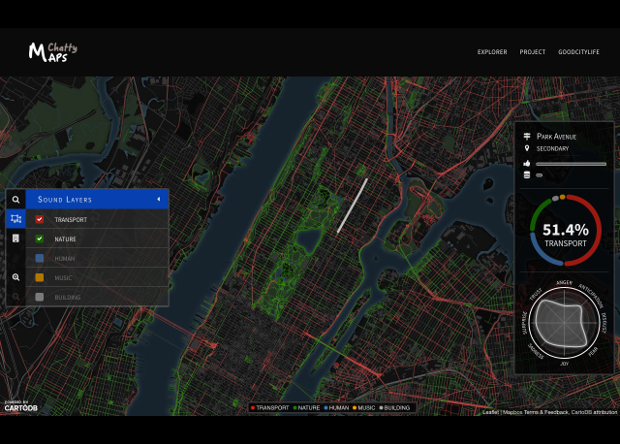The image size is (620, 444).
Task: Open the Terms & Feedback link
Action: (x=546, y=412)
